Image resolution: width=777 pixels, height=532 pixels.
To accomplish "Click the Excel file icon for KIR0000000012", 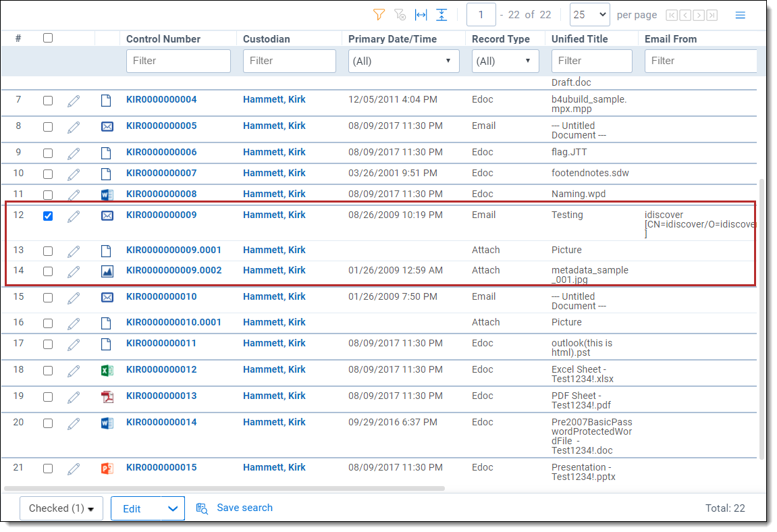I will [x=107, y=371].
